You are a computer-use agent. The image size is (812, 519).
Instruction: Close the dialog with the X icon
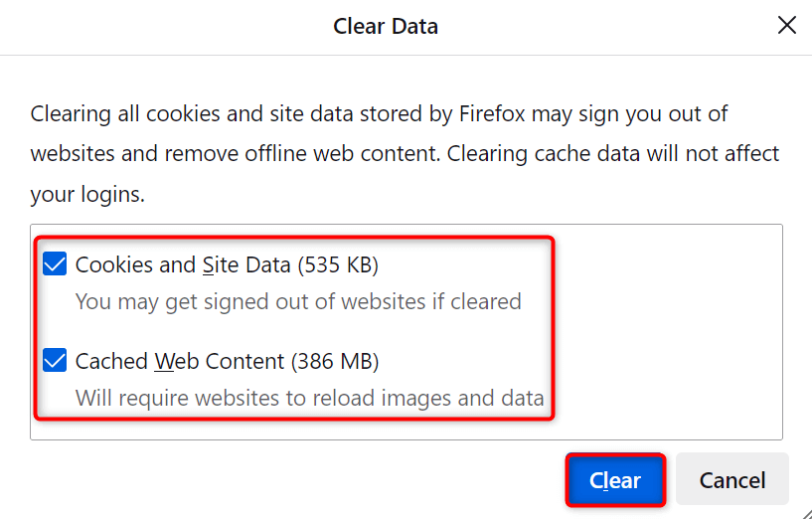click(786, 26)
